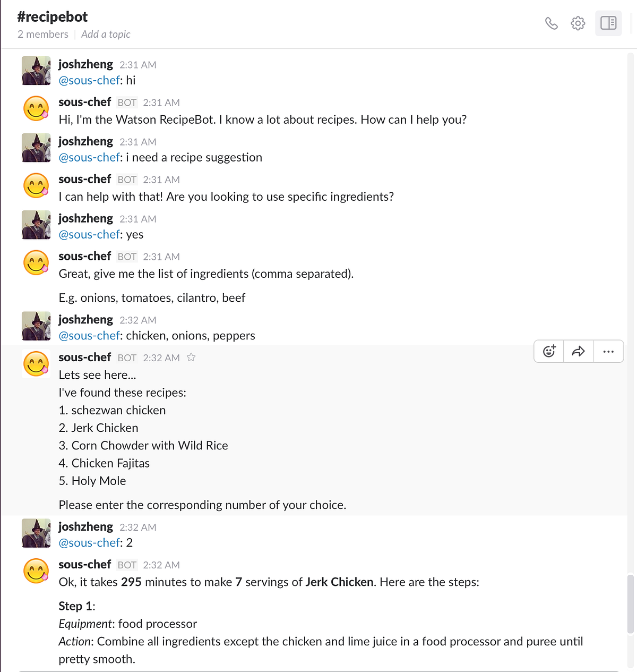Add a reaction to sous-chef's message

click(x=549, y=351)
